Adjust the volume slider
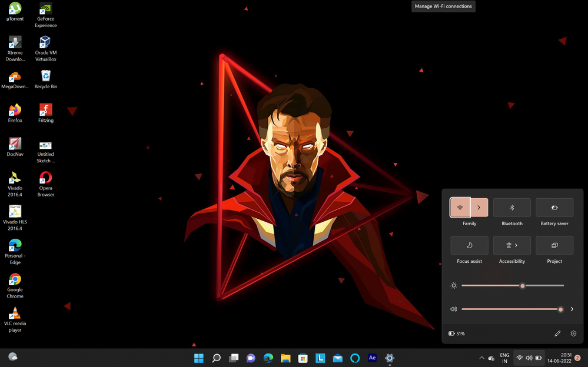Image resolution: width=588 pixels, height=367 pixels. [x=513, y=309]
